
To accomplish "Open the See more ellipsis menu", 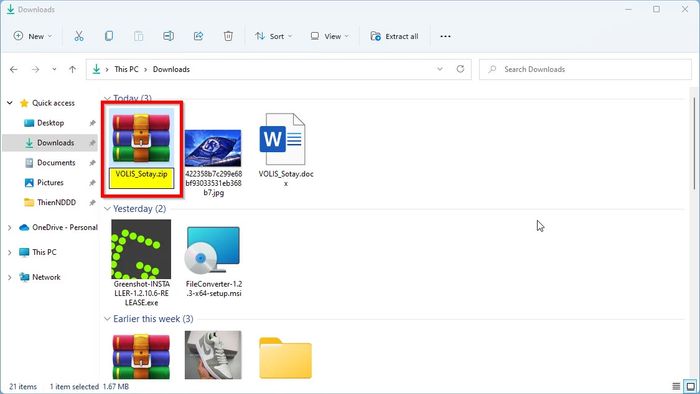I will tap(445, 36).
